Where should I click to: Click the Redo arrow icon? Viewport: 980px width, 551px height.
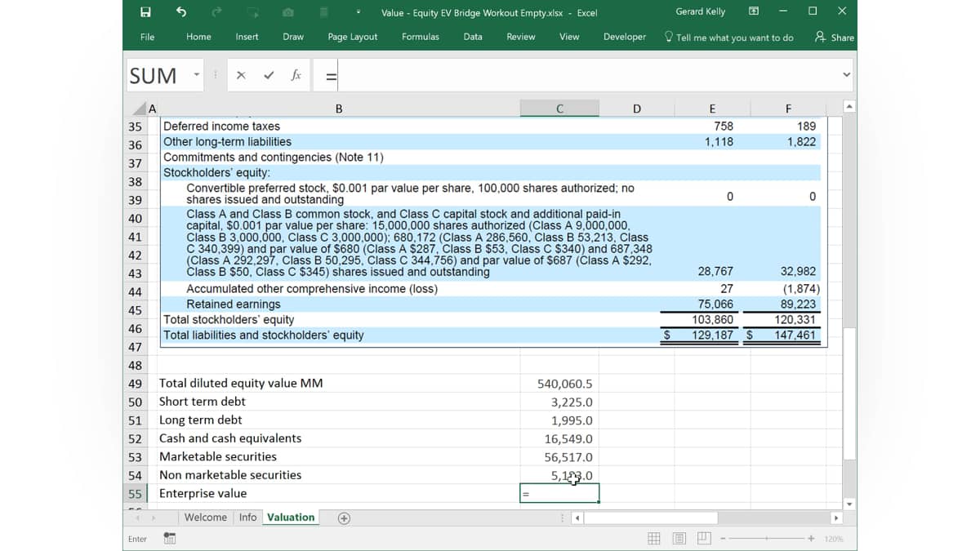pos(216,11)
